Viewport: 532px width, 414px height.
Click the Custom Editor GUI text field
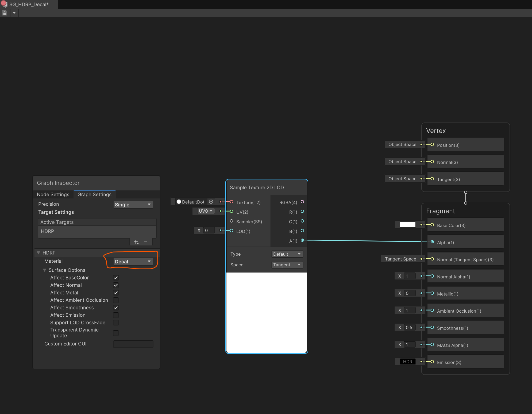pyautogui.click(x=133, y=344)
